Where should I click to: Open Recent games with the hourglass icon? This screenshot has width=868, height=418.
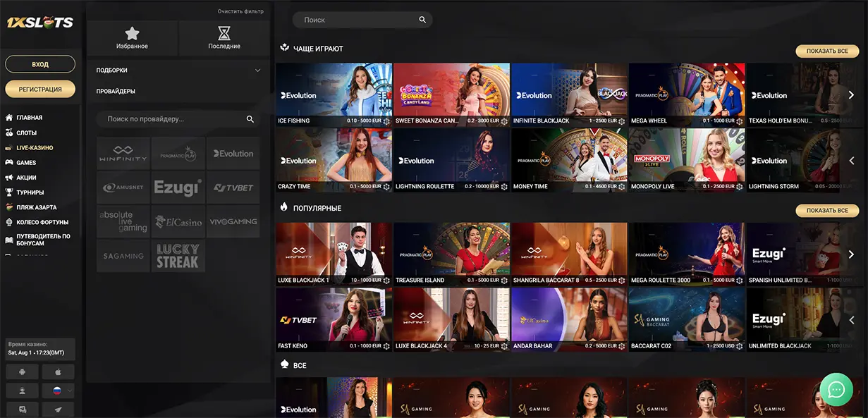[x=224, y=38]
